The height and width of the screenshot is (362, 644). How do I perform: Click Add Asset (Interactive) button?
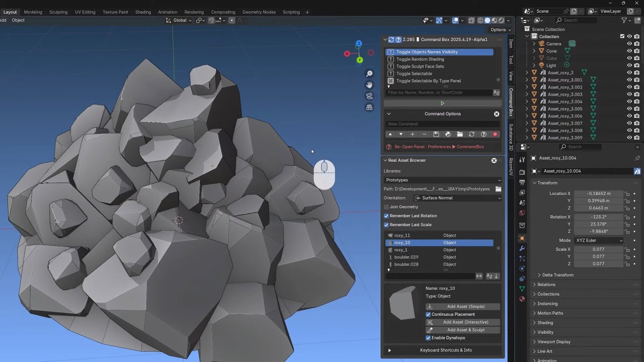(x=463, y=322)
